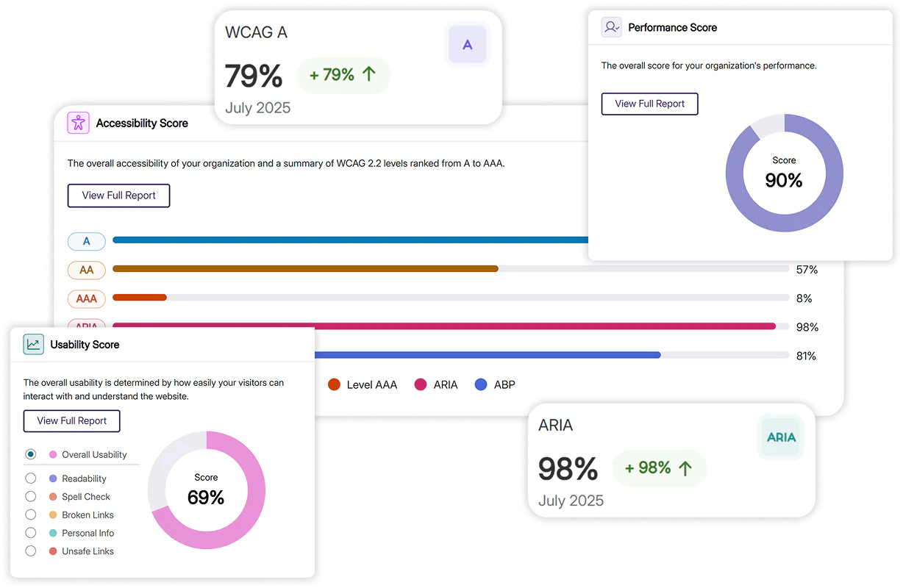
Task: Click the Performance Score user icon
Action: [x=611, y=27]
